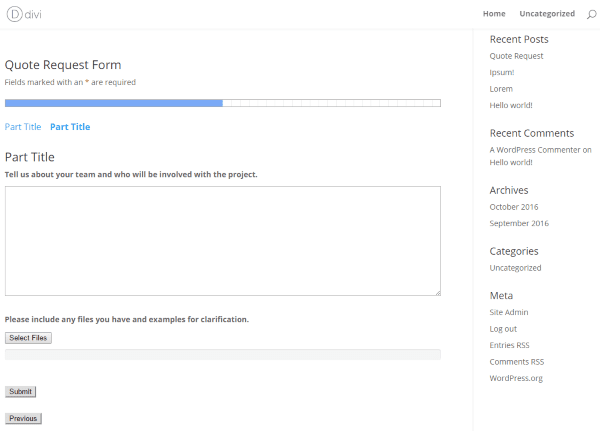Go to the first Part Title step
The height and width of the screenshot is (431, 600).
[23, 127]
